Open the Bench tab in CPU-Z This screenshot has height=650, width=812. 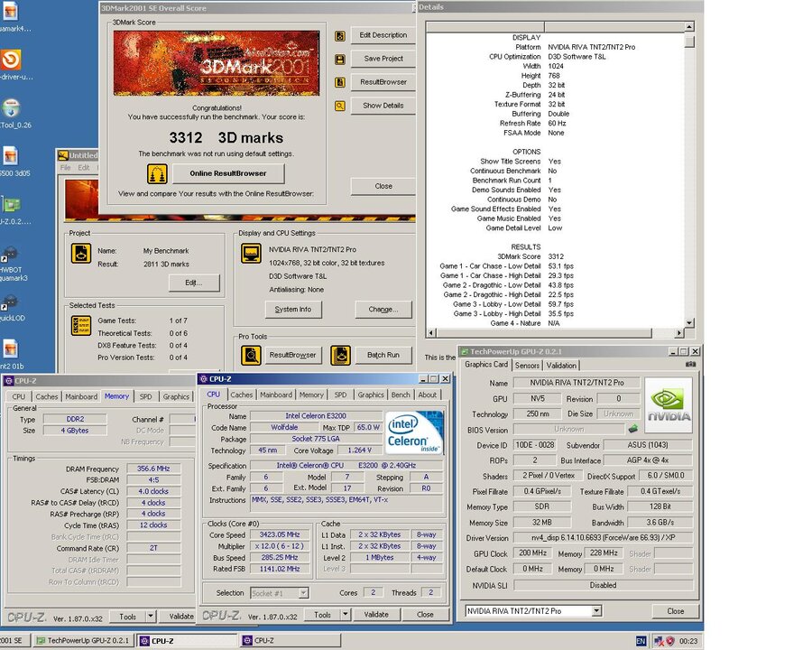tap(401, 395)
